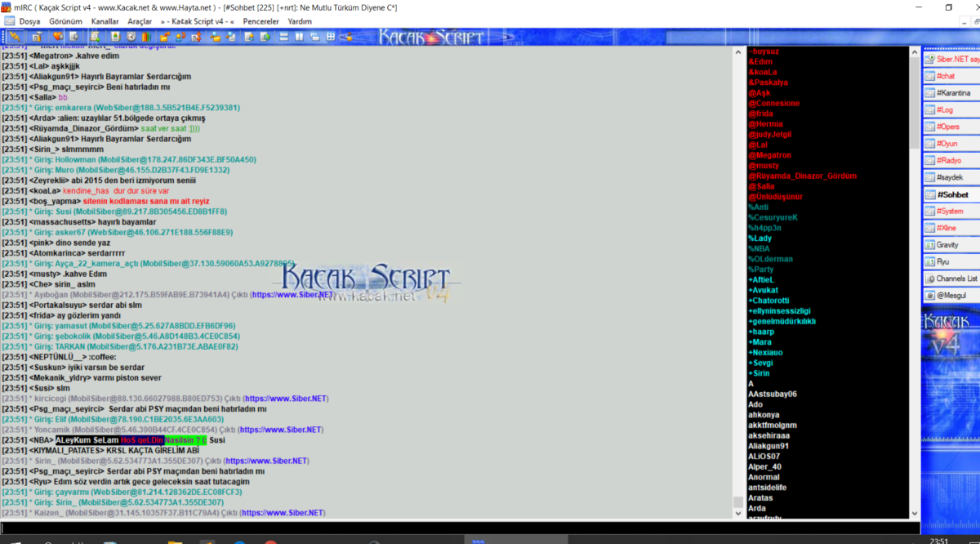Click the About mIRC toolbar icon
The height and width of the screenshot is (544, 980).
coord(348,37)
